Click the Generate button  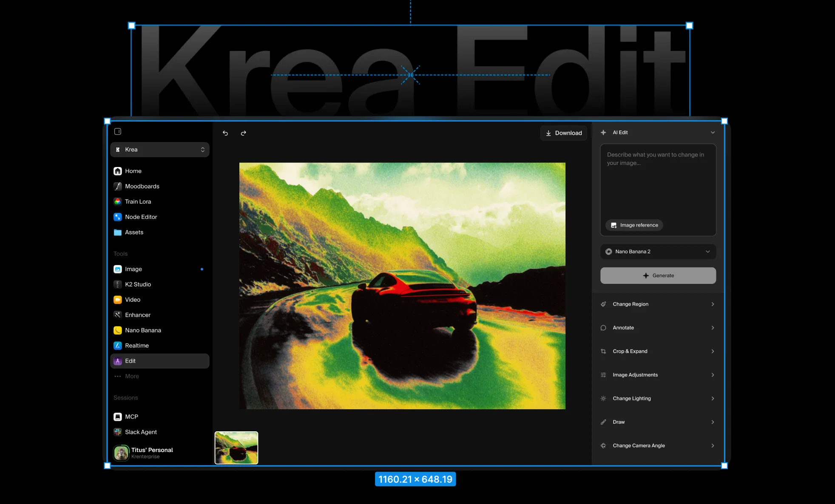click(x=658, y=275)
